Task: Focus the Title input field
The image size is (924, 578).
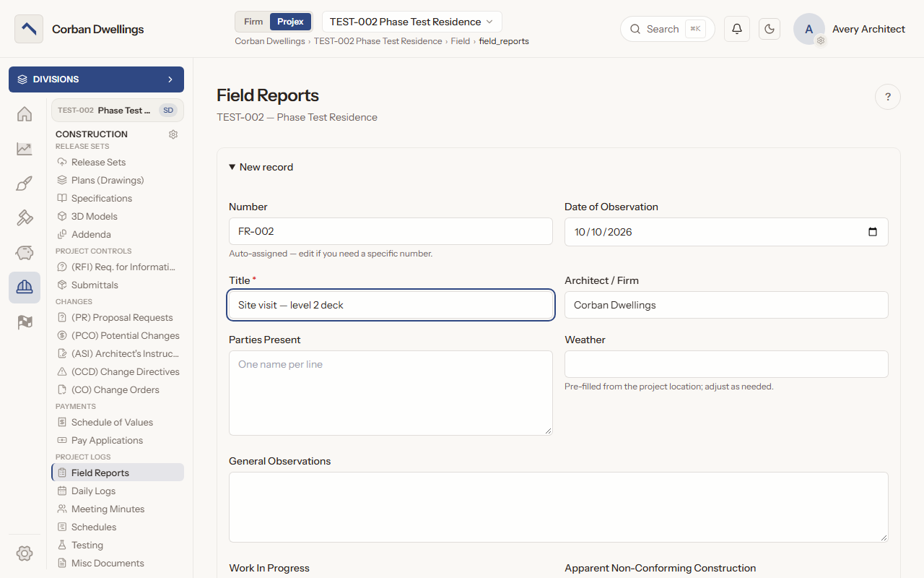Action: (x=391, y=305)
